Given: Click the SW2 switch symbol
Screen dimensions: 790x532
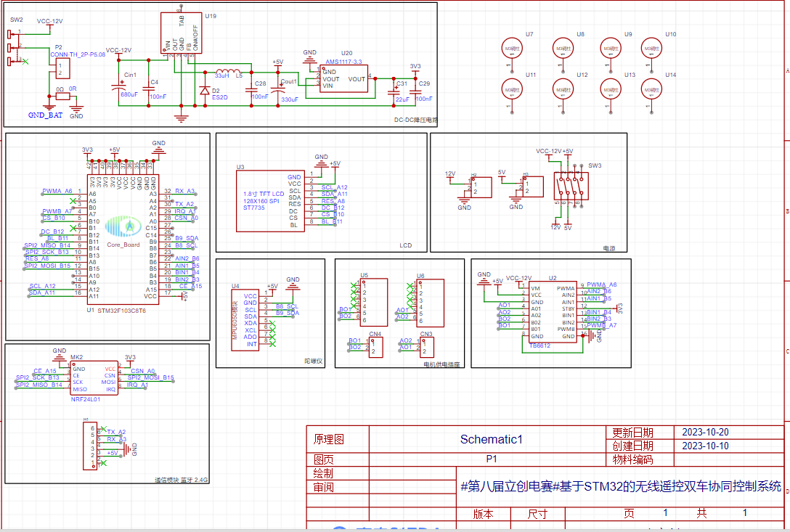Looking at the screenshot, I should click(13, 48).
